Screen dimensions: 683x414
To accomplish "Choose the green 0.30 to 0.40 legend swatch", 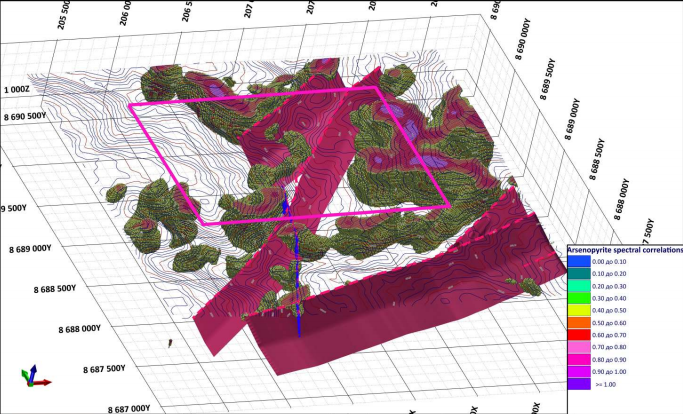I will coord(579,298).
